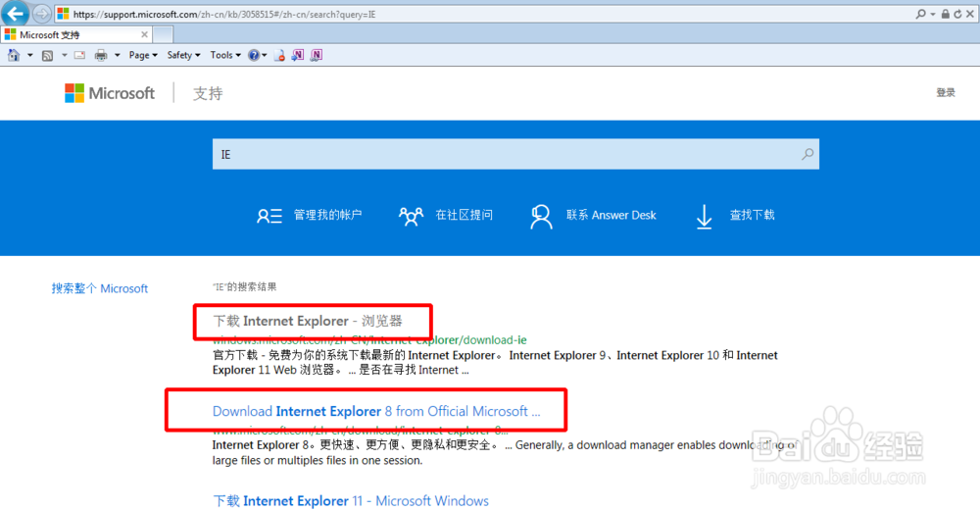Click the URL in the address bar

point(224,14)
